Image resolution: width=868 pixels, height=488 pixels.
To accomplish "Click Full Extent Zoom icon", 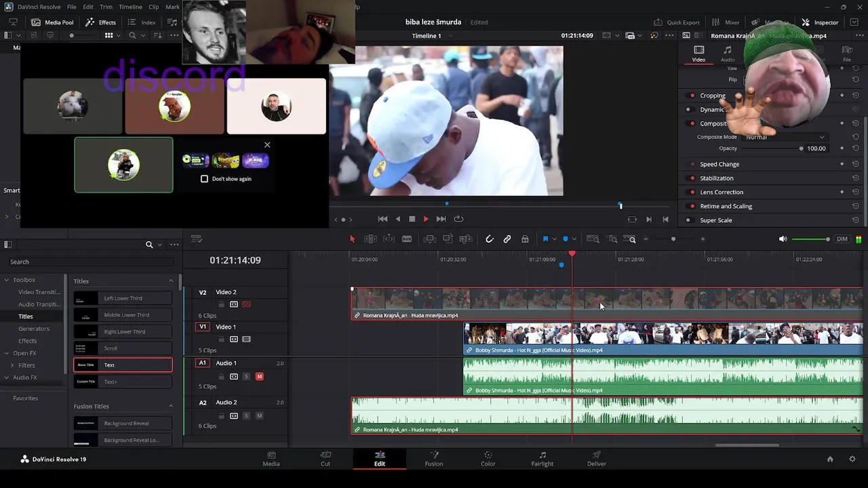I will click(593, 239).
